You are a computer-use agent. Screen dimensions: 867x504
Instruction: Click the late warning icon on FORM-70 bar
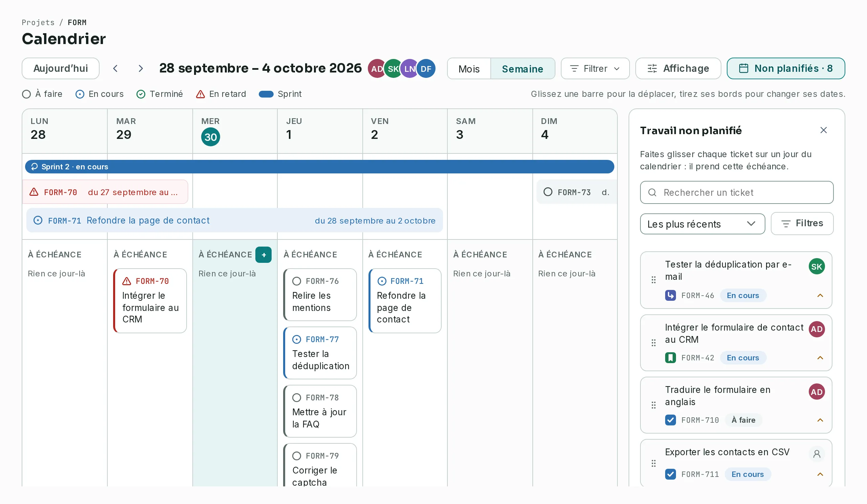coord(34,192)
